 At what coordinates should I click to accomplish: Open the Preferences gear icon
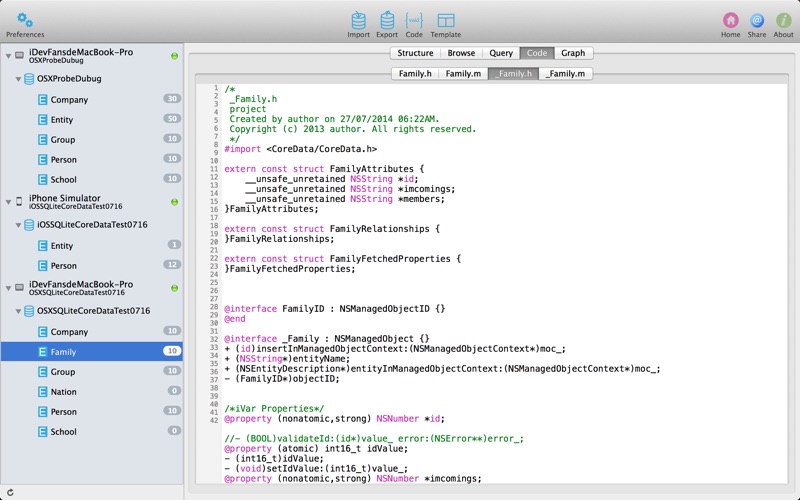pyautogui.click(x=24, y=20)
